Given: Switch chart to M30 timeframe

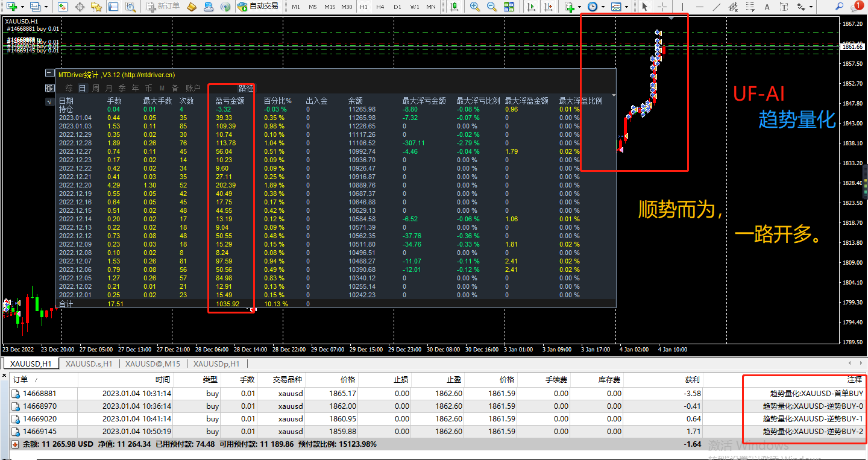Looking at the screenshot, I should 347,7.
